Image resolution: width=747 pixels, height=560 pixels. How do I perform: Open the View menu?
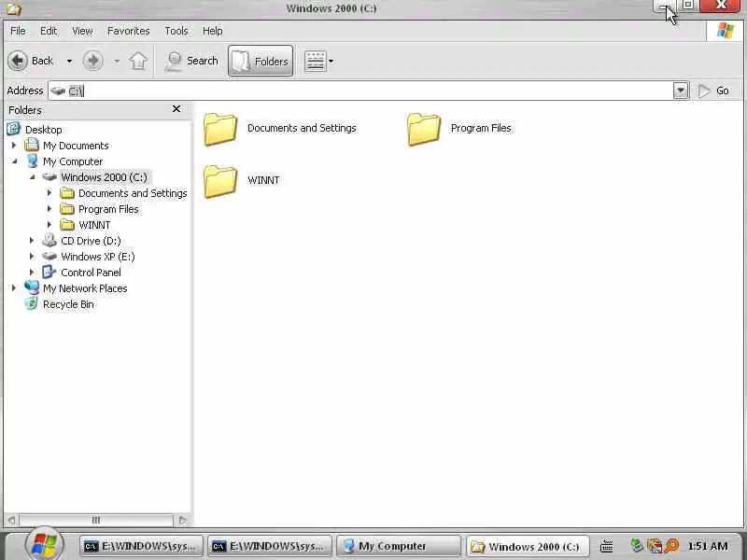82,31
